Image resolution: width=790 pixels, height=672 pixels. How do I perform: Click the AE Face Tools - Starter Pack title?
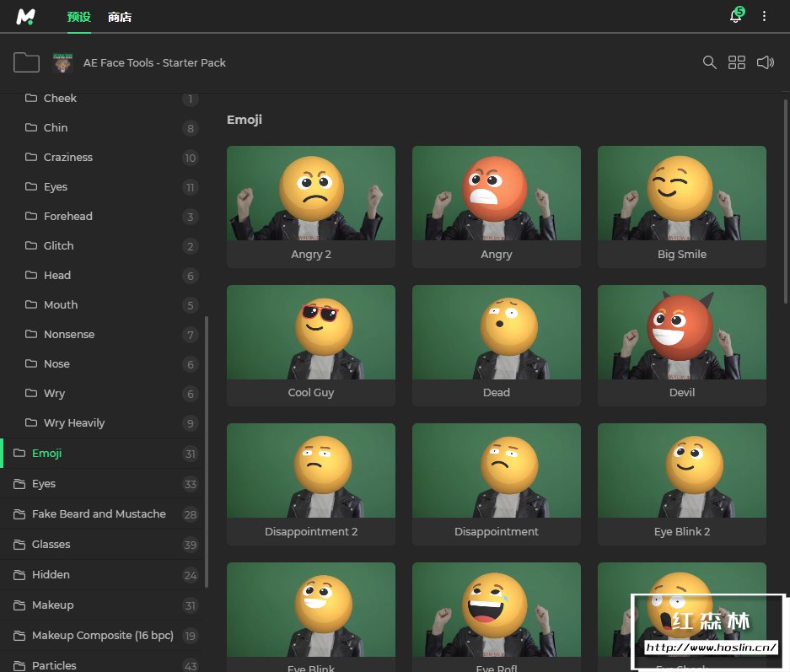point(154,62)
